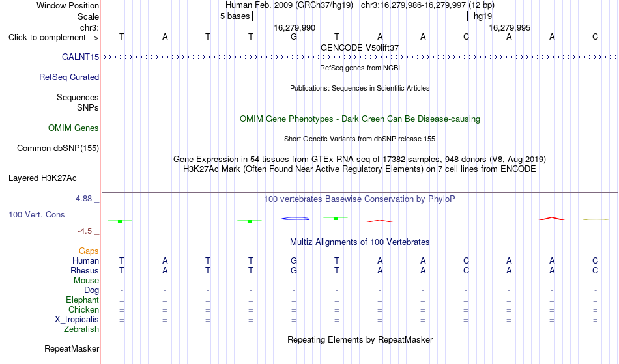The width and height of the screenshot is (619, 364).
Task: Click the chr3: label
Action: [89, 27]
